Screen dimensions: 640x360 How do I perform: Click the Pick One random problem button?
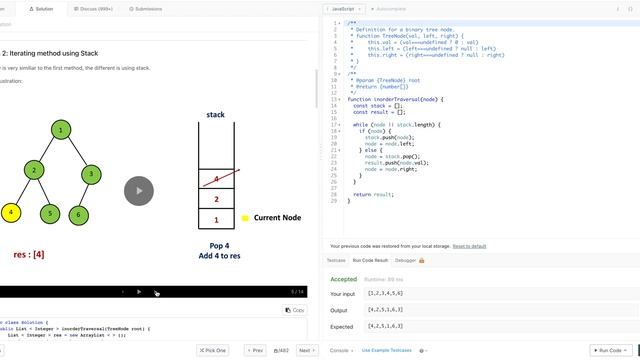tap(212, 350)
